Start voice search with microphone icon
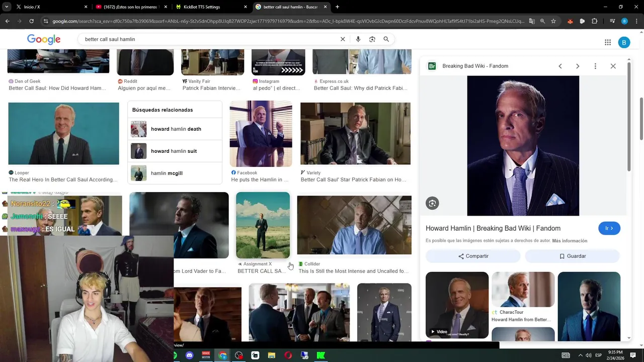Image resolution: width=644 pixels, height=362 pixels. [358, 39]
